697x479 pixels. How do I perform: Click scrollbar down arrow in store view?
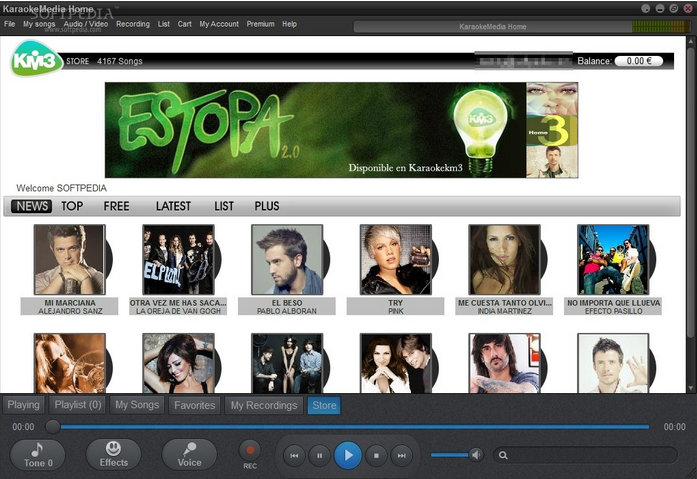coord(691,388)
